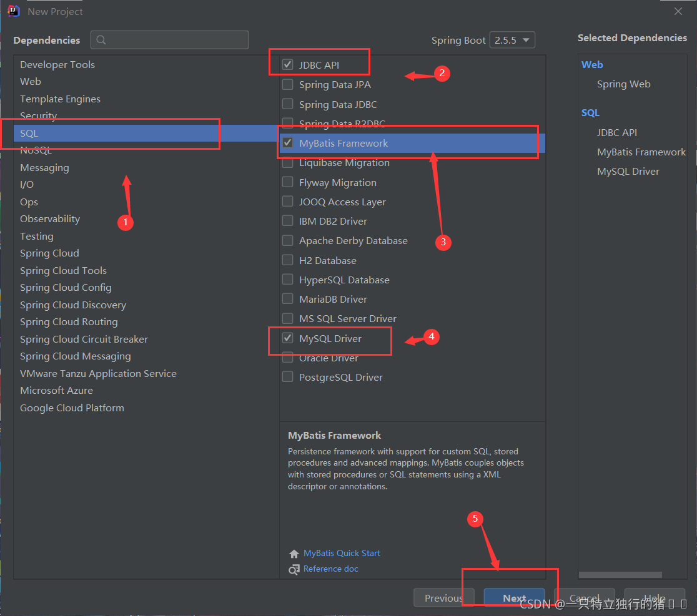The width and height of the screenshot is (697, 616).
Task: Uncheck MyBatis Framework dependency
Action: (287, 143)
